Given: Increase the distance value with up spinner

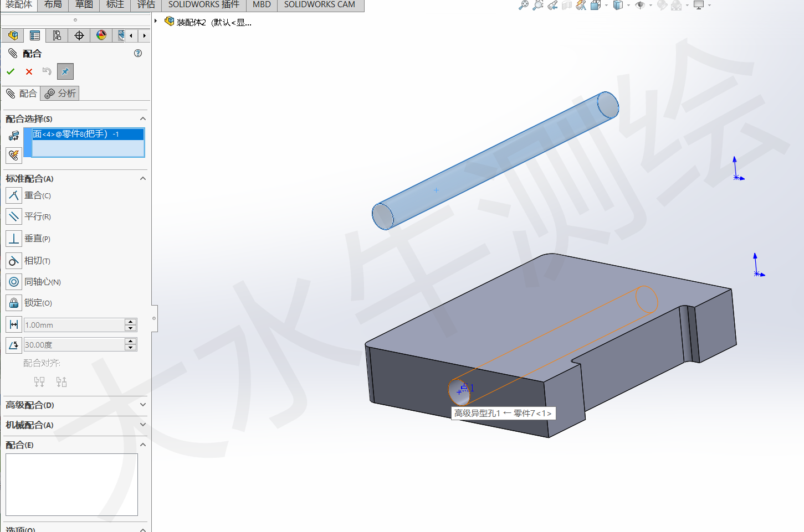Looking at the screenshot, I should pos(131,322).
